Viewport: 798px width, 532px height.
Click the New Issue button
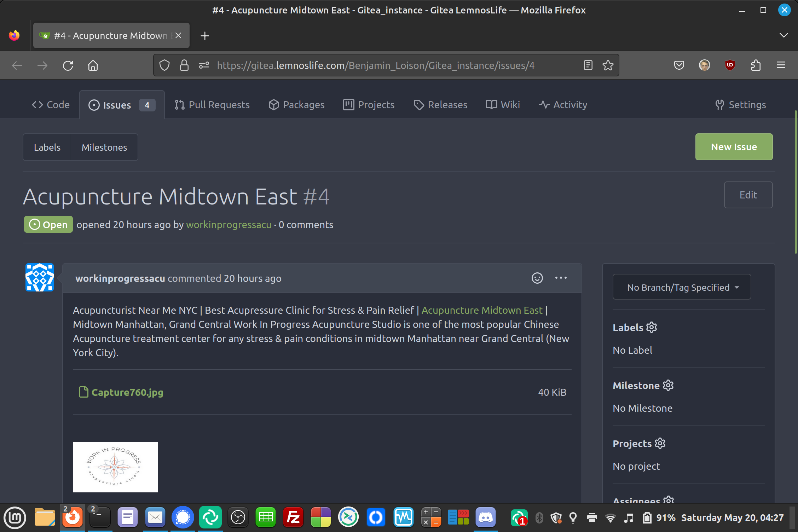pyautogui.click(x=734, y=147)
